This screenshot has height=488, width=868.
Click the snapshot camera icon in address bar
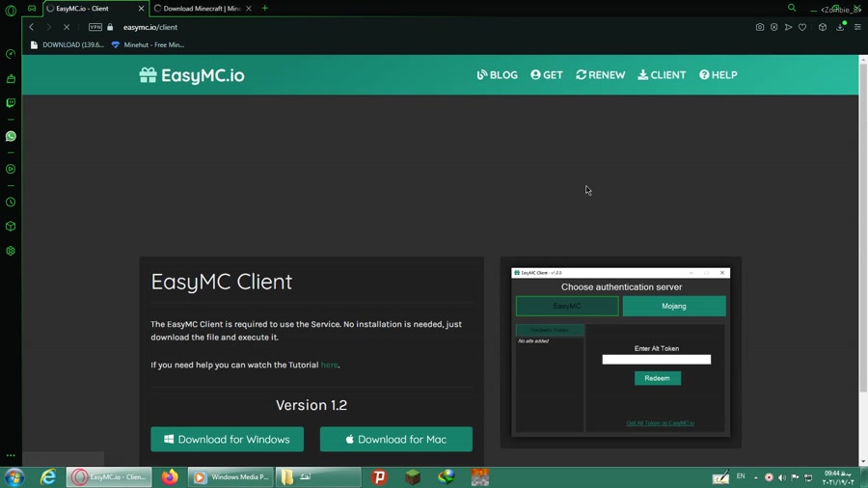(x=759, y=27)
